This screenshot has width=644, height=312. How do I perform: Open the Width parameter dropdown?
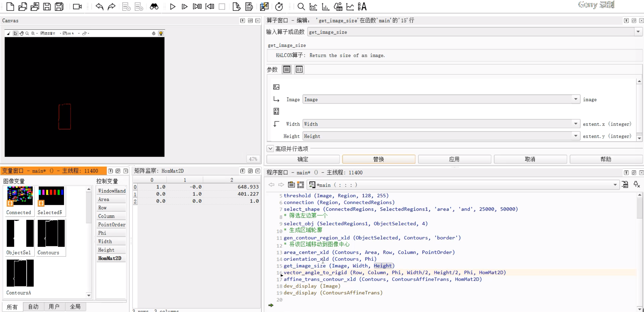pos(576,124)
